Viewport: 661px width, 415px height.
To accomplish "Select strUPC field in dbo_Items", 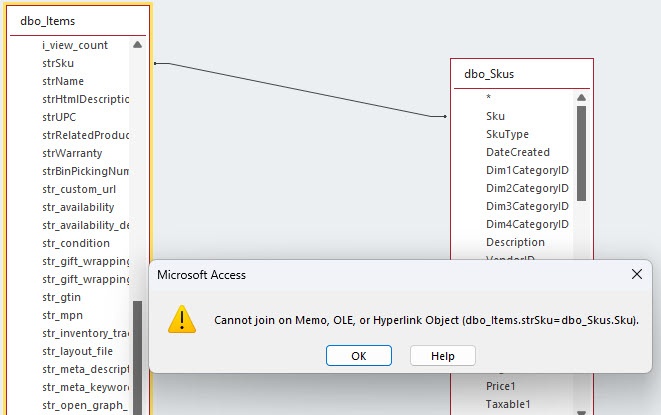I will point(59,117).
